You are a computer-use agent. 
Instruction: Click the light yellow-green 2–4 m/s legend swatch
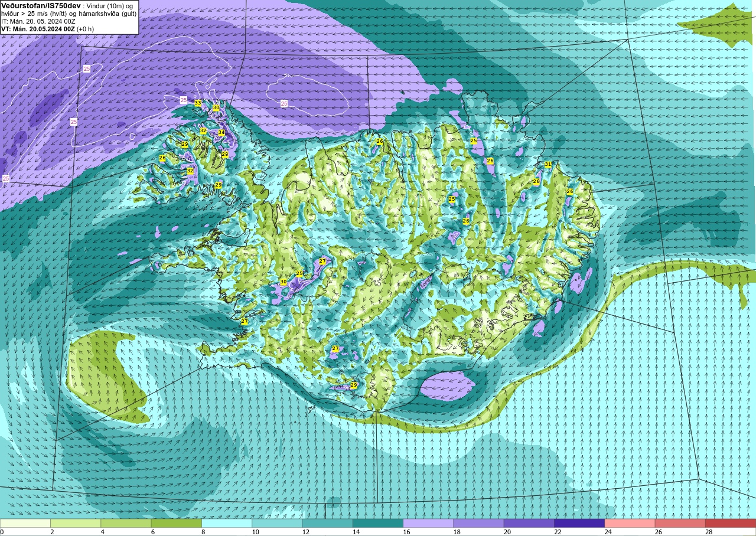[x=76, y=523]
